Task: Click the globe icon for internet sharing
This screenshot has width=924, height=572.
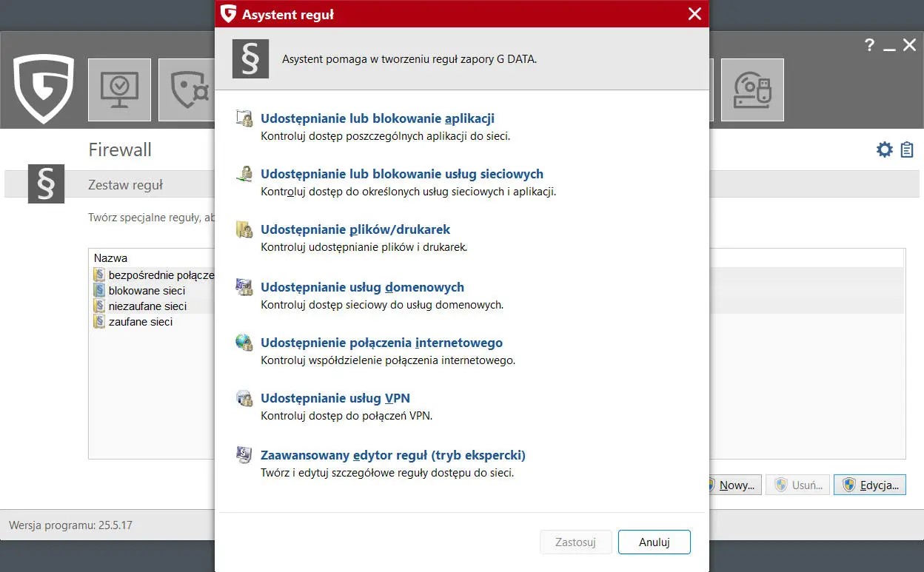Action: pyautogui.click(x=244, y=343)
